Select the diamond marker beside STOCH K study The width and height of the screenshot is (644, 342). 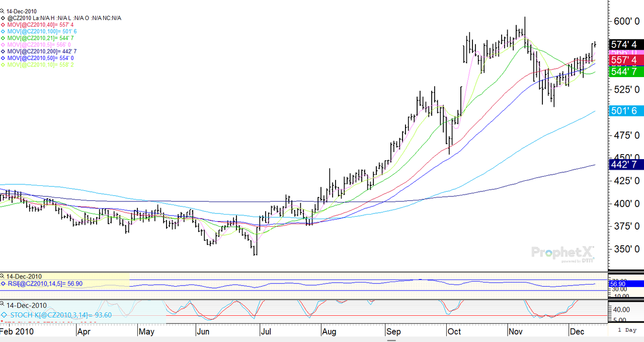click(x=5, y=315)
